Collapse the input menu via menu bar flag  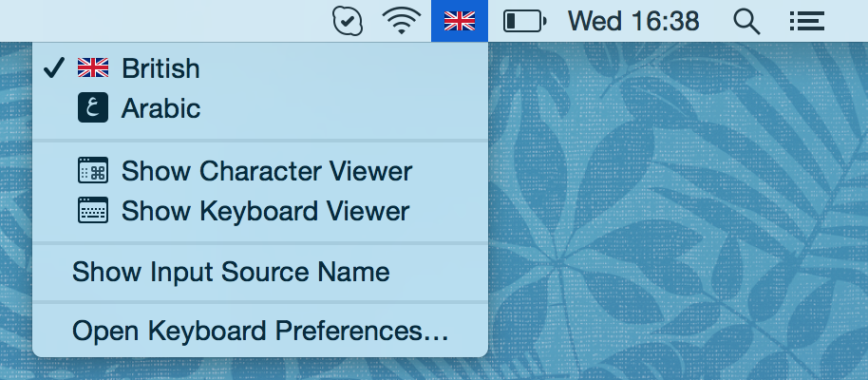tap(460, 21)
